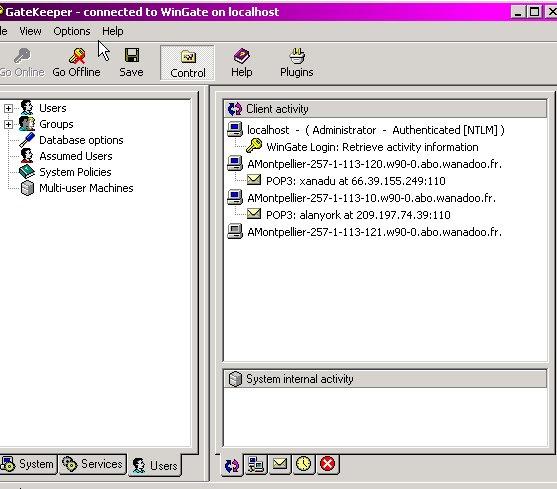Click the Groups two-people icon
Image resolution: width=557 pixels, height=489 pixels.
(x=27, y=124)
